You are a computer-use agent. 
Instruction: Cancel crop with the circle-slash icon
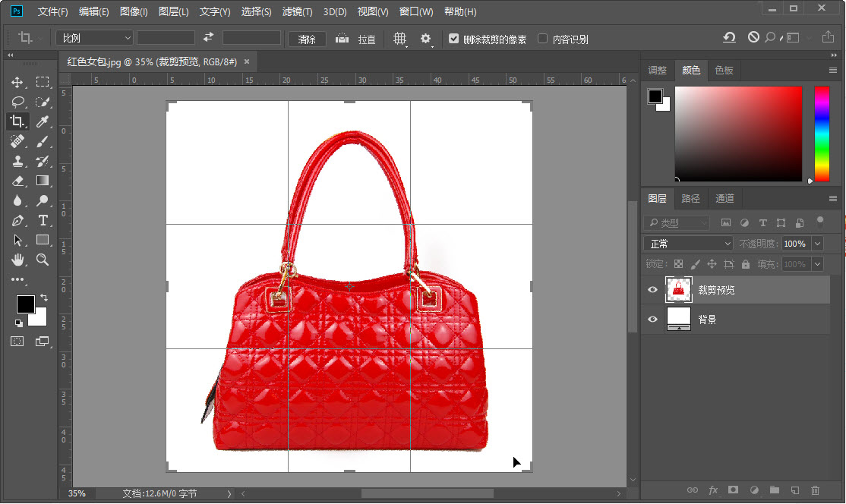753,37
